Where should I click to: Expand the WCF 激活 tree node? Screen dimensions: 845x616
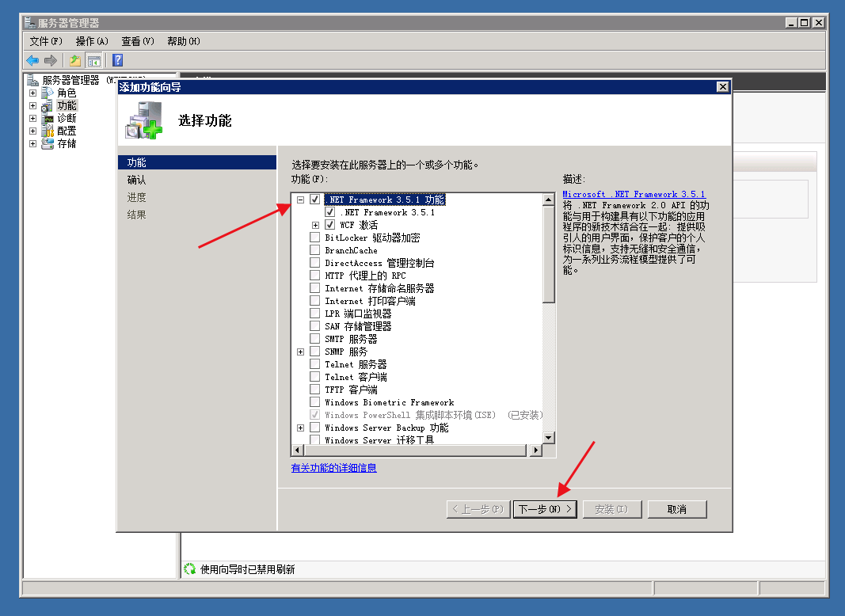click(x=316, y=225)
